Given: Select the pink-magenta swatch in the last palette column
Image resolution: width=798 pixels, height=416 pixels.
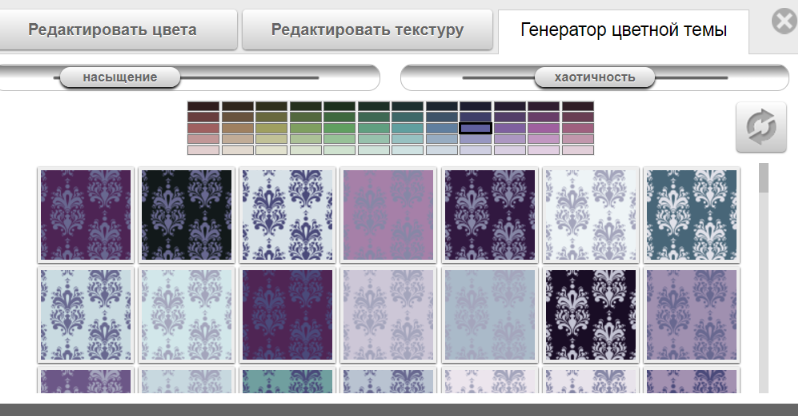Looking at the screenshot, I should pos(578,128).
